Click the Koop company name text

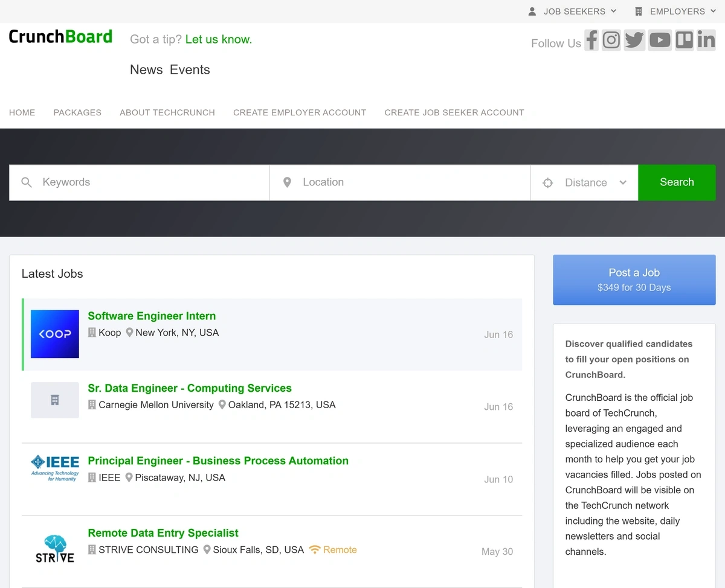110,333
